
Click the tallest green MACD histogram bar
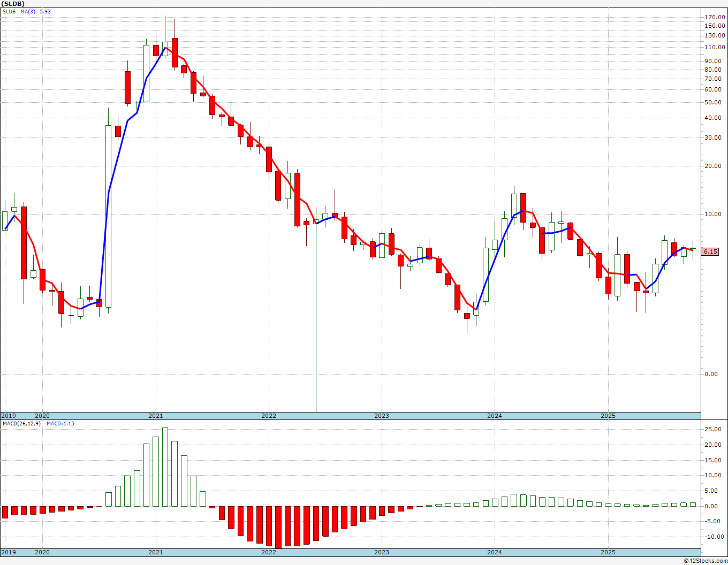[x=165, y=467]
